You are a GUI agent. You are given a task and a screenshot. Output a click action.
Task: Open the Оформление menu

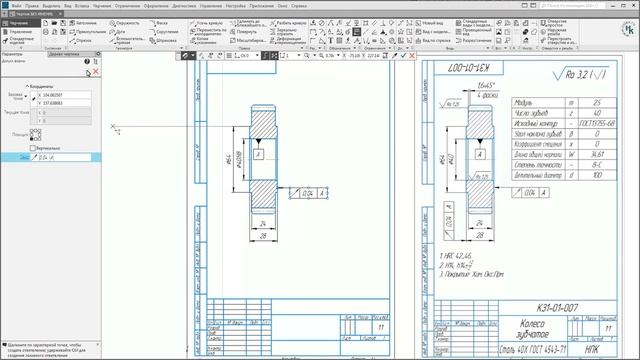[156, 6]
